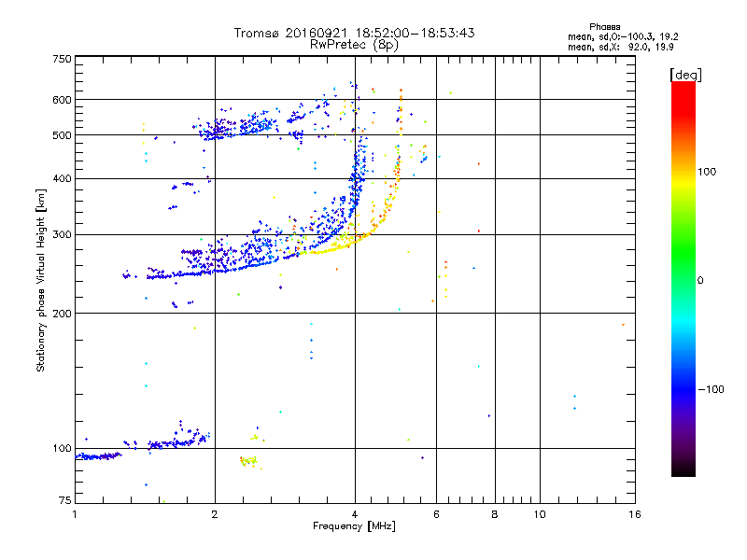
Task: Click the height axis "100" km label
Action: [x=62, y=448]
